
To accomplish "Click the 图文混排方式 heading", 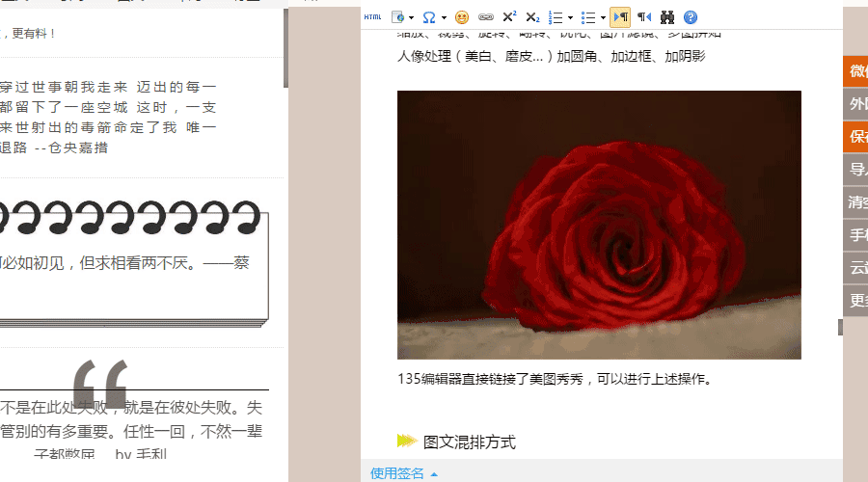I will 470,442.
